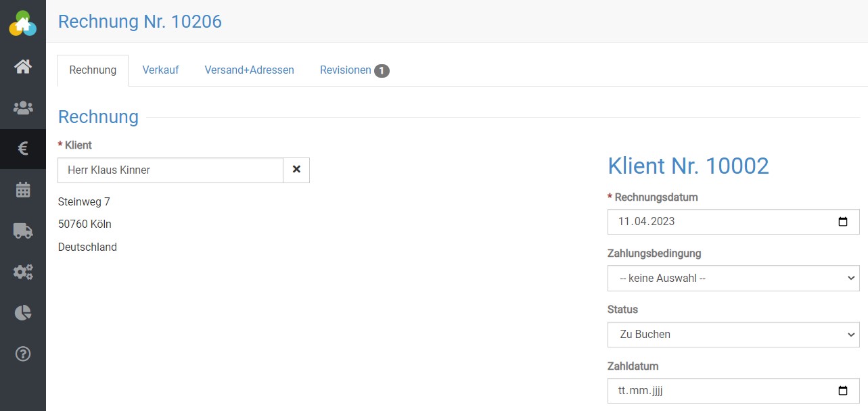Open the Rechnungsdatum calendar picker
Viewport: 868px width, 411px height.
point(842,222)
